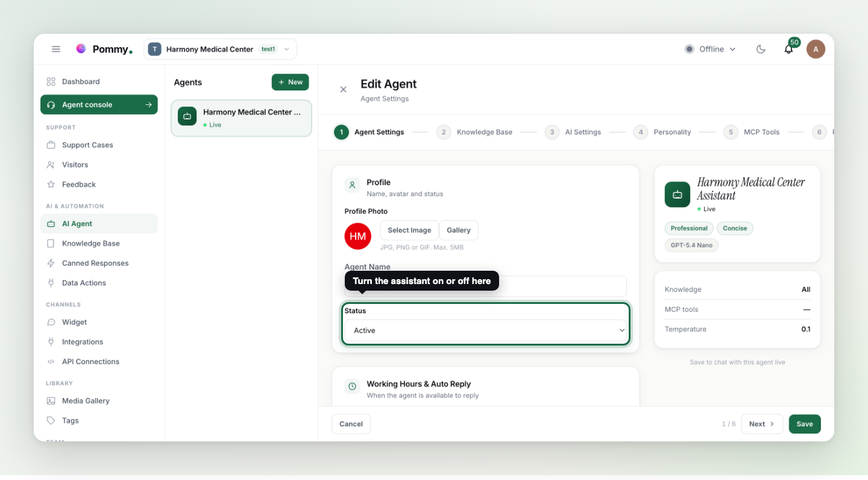Image resolution: width=868 pixels, height=480 pixels.
Task: Open the Harmony Medical Center workspace dropdown
Action: [220, 49]
